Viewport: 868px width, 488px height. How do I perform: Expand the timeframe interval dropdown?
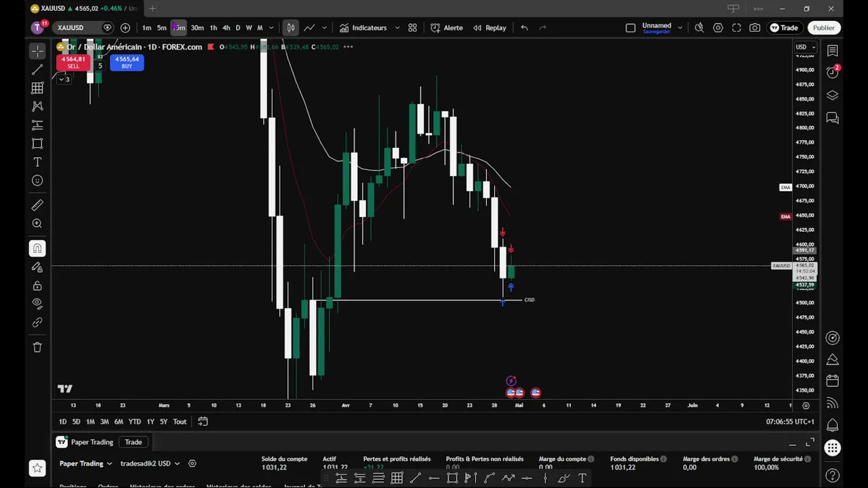tap(271, 28)
